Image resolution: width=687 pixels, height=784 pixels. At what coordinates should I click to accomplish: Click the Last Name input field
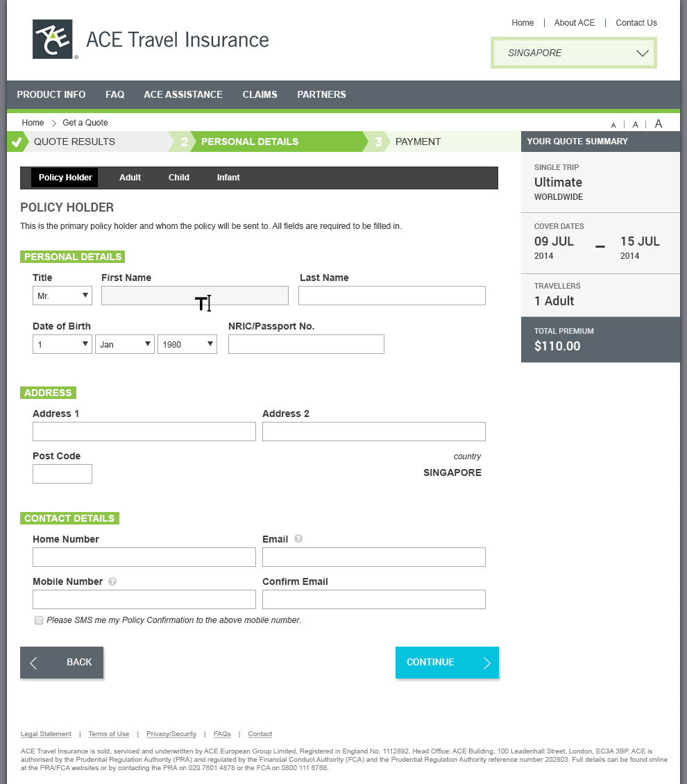392,296
